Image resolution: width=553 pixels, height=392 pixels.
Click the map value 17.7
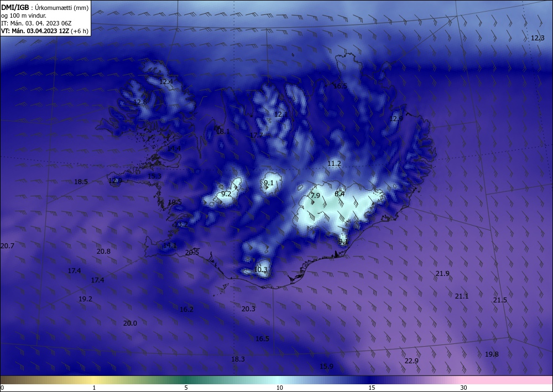point(257,135)
